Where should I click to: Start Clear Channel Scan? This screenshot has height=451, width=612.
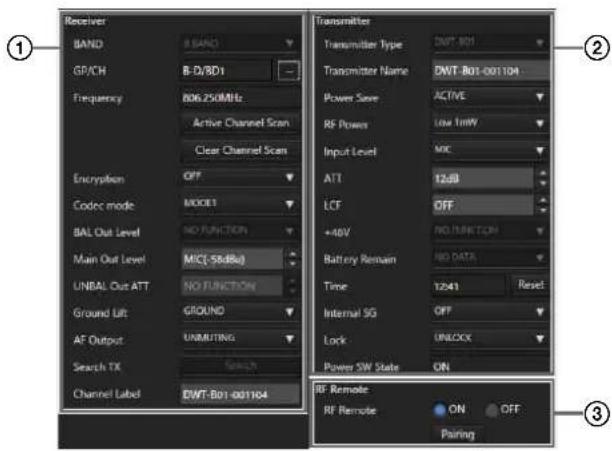(x=241, y=150)
